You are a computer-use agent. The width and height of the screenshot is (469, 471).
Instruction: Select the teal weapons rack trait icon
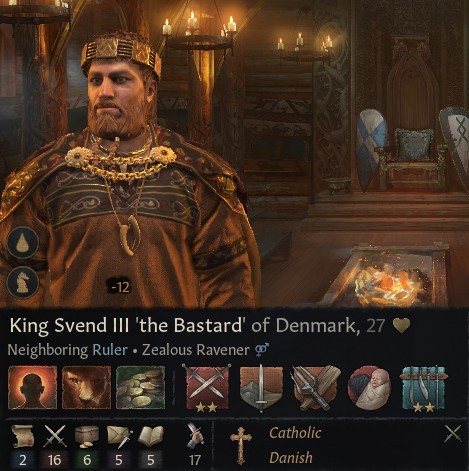[x=423, y=389]
